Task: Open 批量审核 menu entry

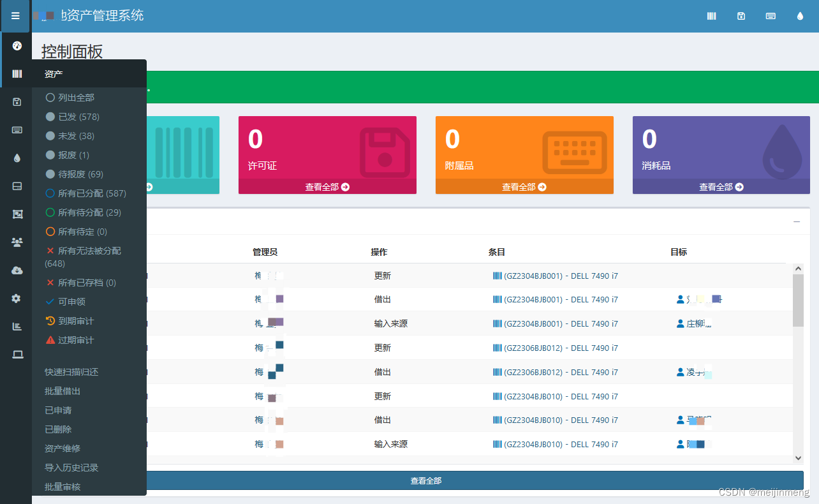Action: [63, 487]
